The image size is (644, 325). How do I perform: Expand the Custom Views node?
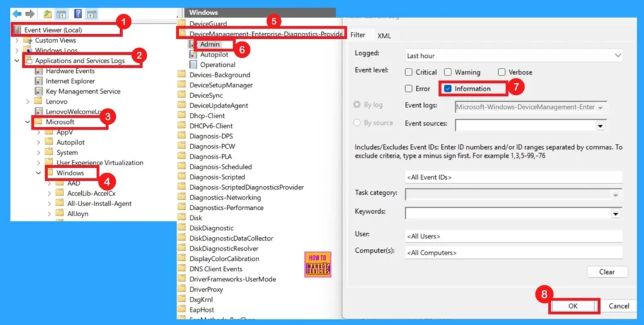17,40
